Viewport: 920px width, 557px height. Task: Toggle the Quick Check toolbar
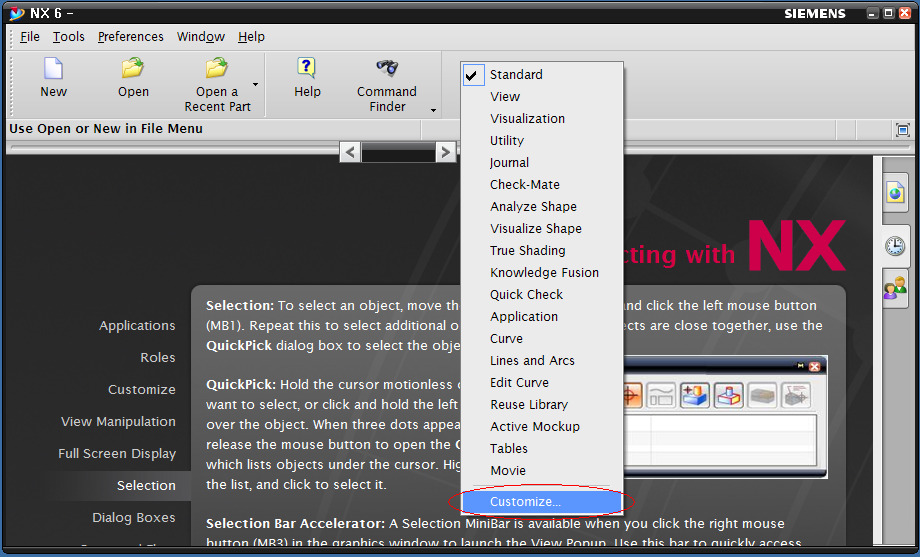(542, 295)
